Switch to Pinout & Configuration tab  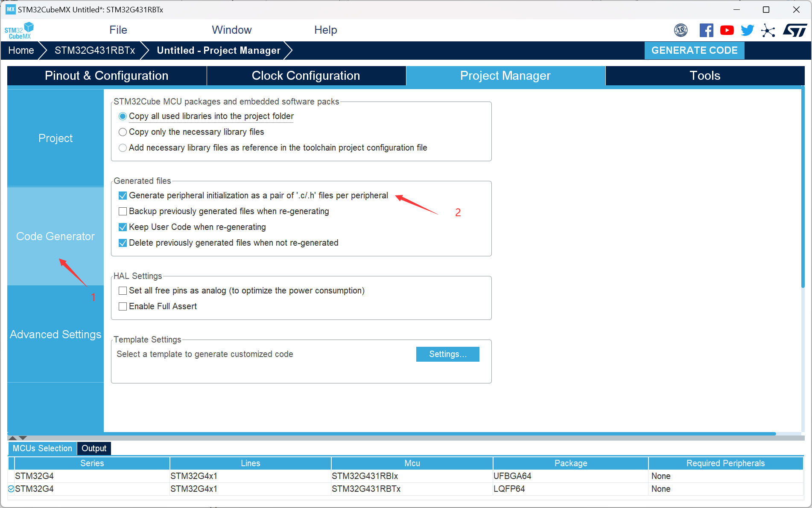[107, 76]
